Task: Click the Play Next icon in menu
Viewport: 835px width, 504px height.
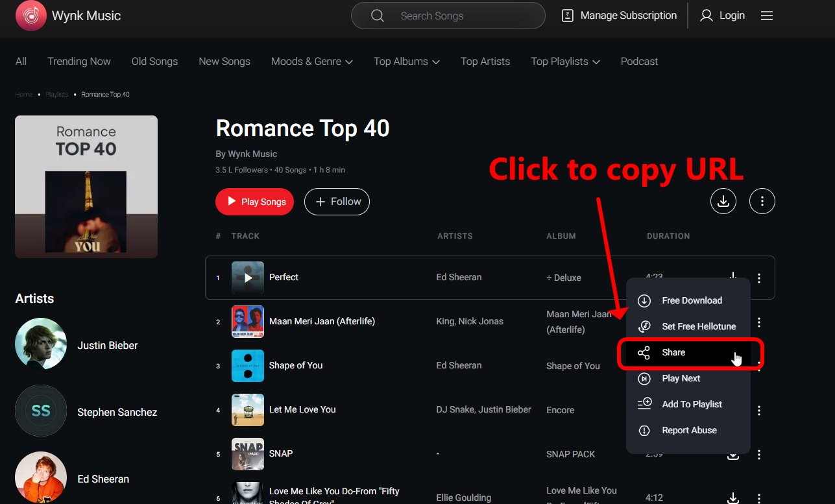Action: pyautogui.click(x=644, y=379)
